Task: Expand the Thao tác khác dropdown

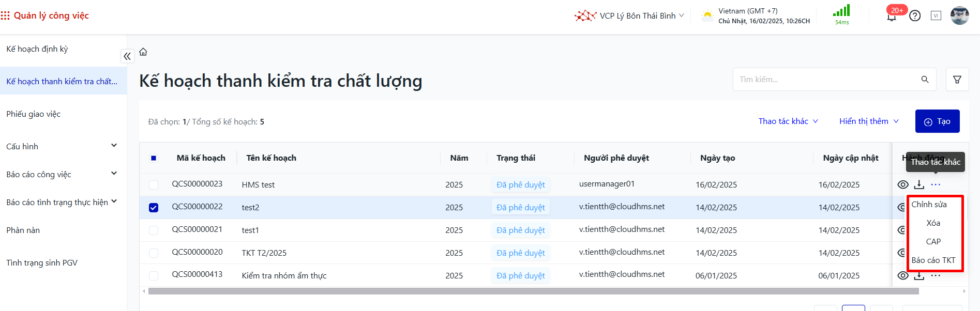Action: click(x=788, y=121)
